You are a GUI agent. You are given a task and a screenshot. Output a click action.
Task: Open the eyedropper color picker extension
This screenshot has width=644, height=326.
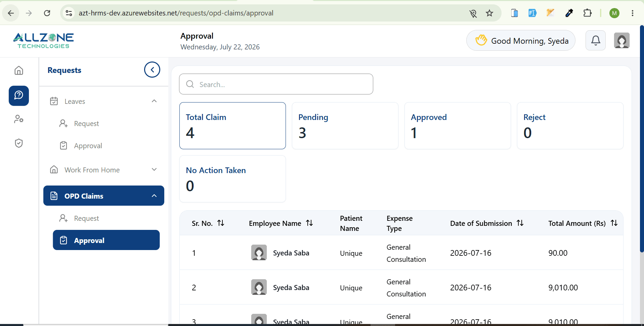pyautogui.click(x=569, y=13)
